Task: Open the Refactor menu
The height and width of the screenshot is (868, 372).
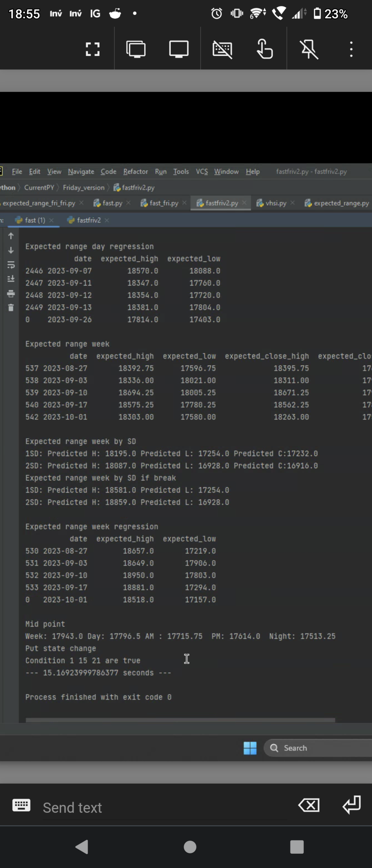Action: 135,172
